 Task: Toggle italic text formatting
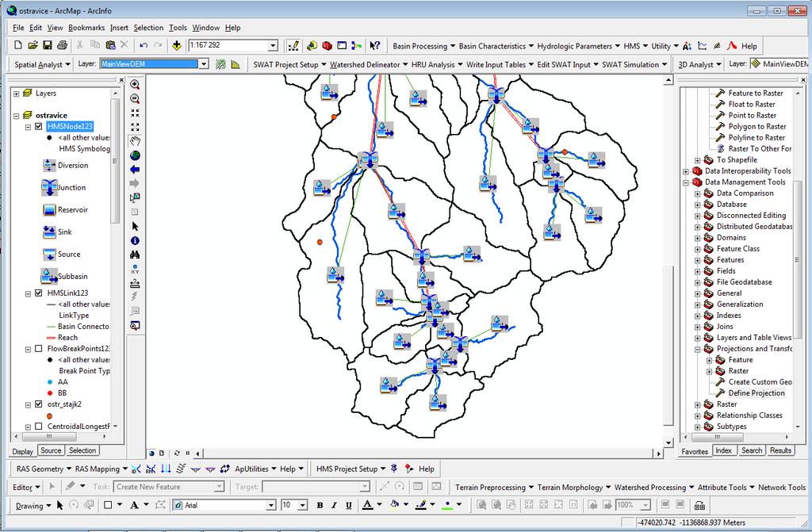[334, 505]
